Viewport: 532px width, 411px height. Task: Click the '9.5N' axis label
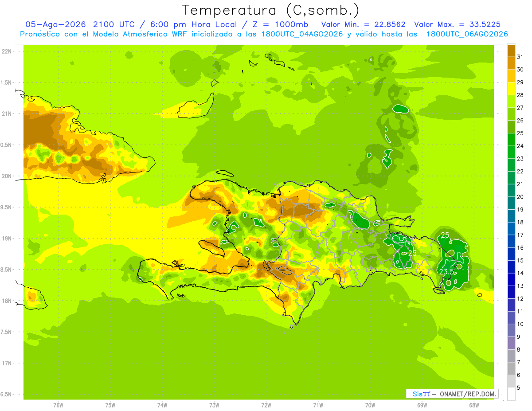pos(6,207)
